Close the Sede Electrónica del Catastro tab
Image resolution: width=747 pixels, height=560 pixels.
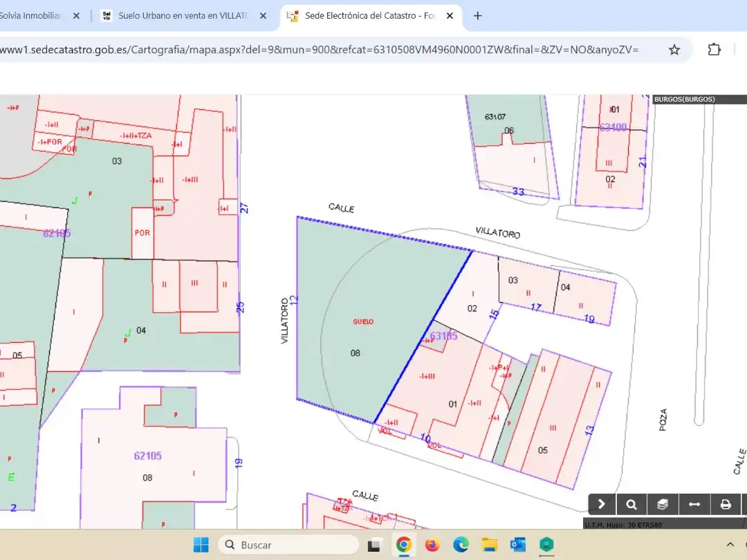(x=450, y=16)
